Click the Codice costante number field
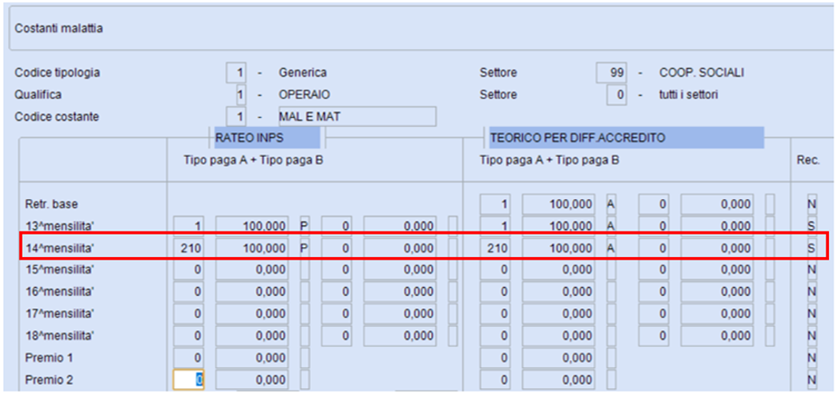Screen dimensions: 840x400 pos(236,117)
